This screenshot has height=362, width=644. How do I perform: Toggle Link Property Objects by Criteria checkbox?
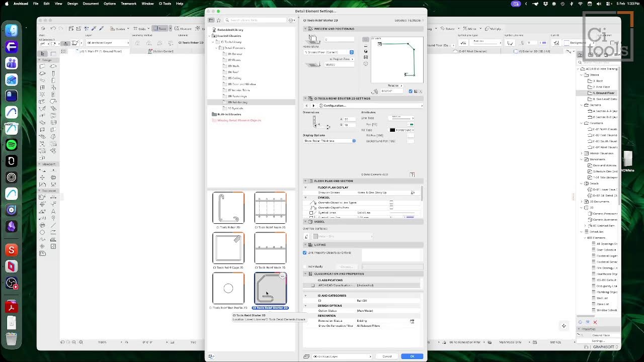pos(305,252)
